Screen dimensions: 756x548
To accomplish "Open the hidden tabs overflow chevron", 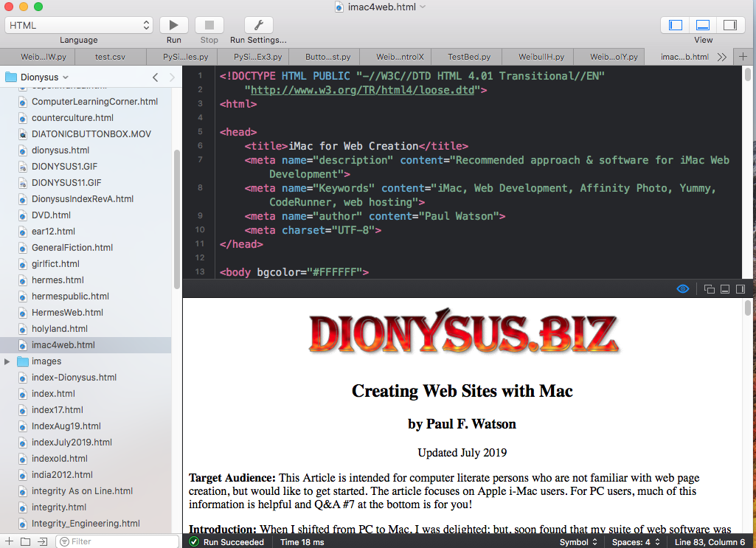I will 721,56.
